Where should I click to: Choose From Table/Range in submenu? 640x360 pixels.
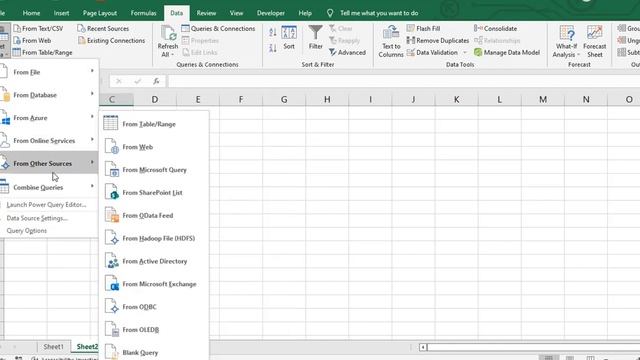(154, 124)
